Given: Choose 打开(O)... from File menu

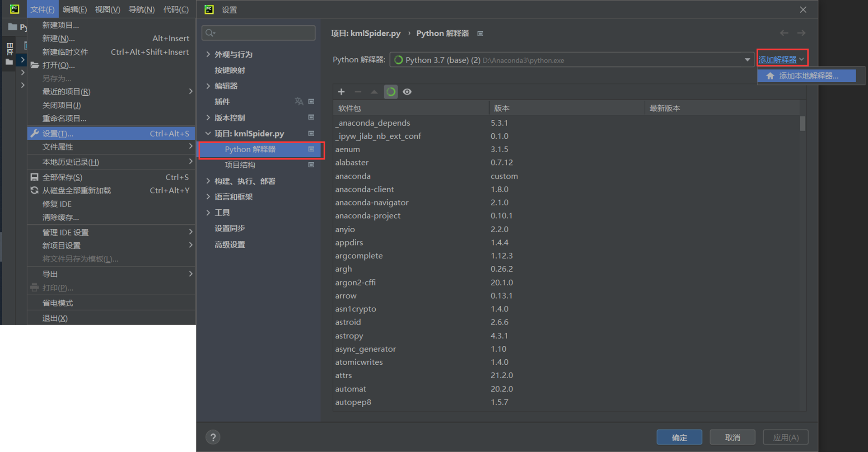Looking at the screenshot, I should pos(111,65).
